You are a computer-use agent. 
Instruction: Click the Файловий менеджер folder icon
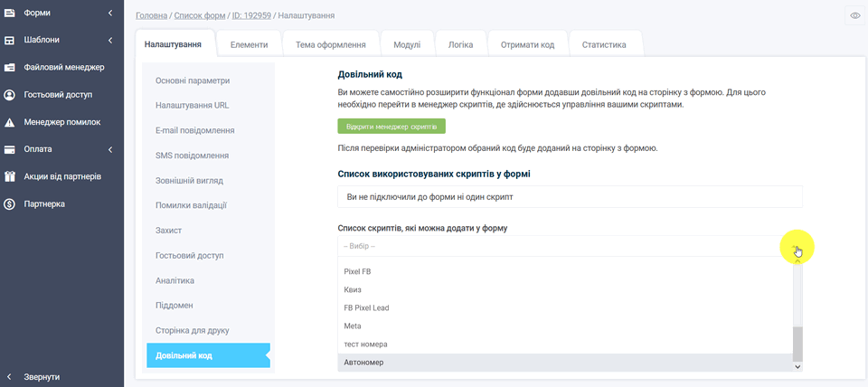9,67
